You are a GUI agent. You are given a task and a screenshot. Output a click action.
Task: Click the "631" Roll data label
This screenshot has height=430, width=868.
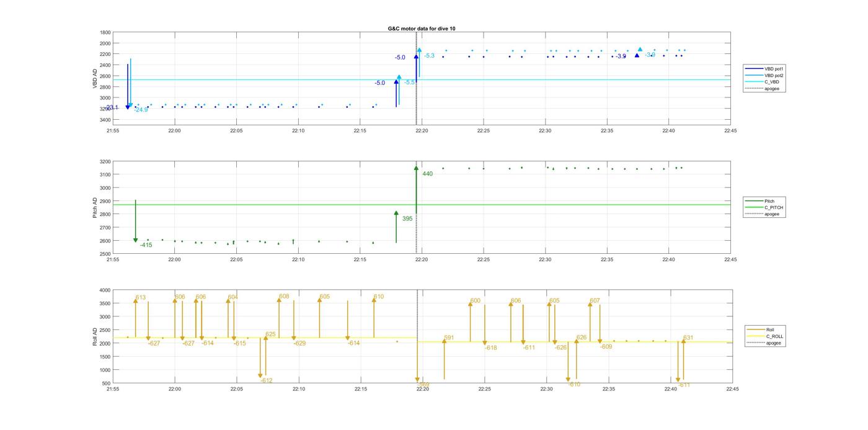688,338
